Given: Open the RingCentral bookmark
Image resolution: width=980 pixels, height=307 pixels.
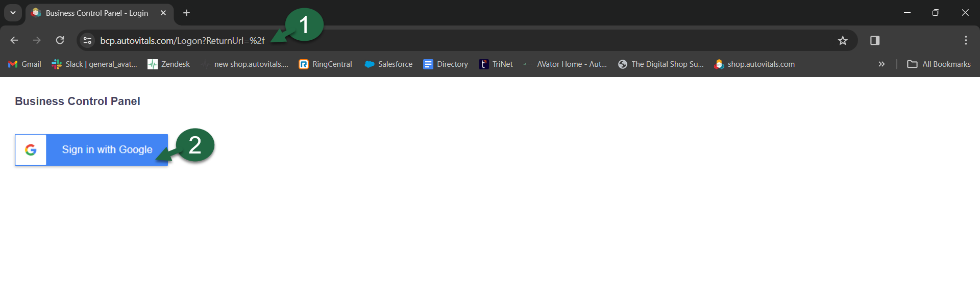Looking at the screenshot, I should [x=326, y=64].
